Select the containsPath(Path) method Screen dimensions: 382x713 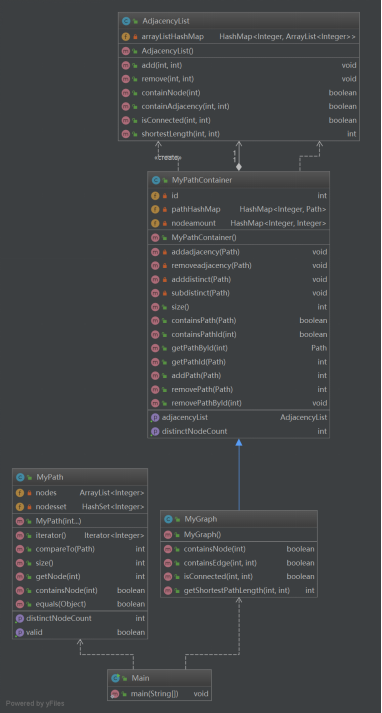pyautogui.click(x=238, y=321)
